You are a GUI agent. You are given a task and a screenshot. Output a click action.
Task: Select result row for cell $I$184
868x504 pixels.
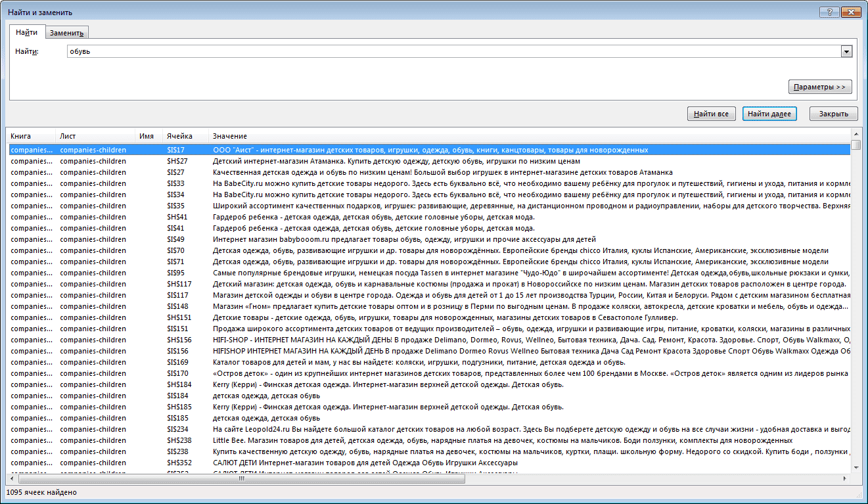point(428,396)
